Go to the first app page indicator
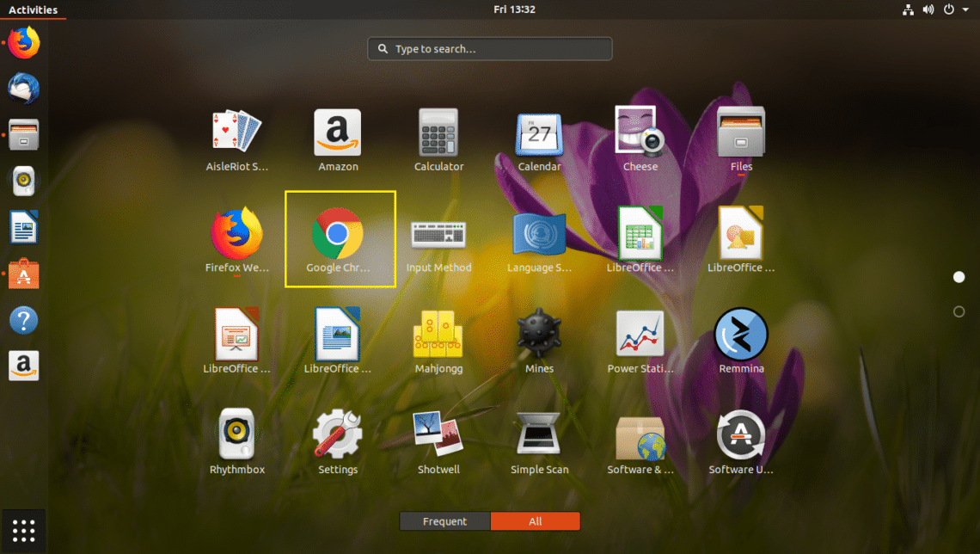This screenshot has height=554, width=980. click(x=959, y=277)
